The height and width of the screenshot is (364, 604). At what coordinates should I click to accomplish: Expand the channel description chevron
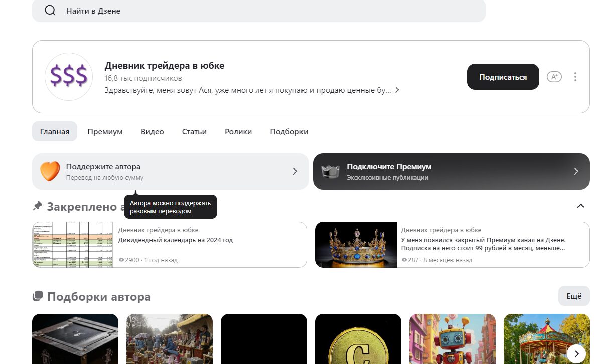pyautogui.click(x=397, y=90)
